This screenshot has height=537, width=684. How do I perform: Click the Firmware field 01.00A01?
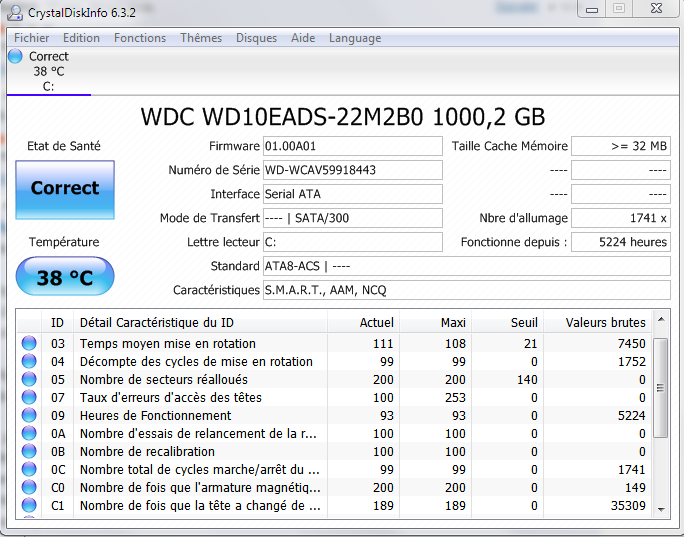(352, 146)
